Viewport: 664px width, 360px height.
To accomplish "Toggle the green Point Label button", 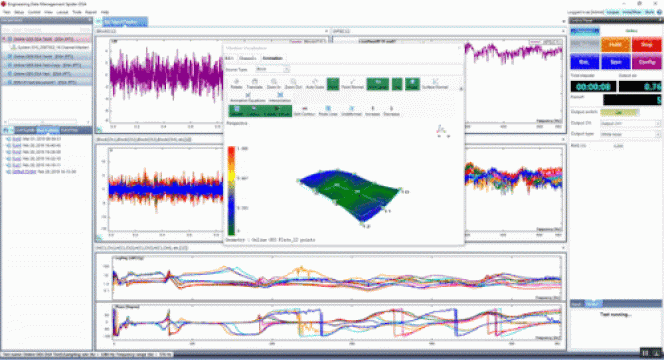I will click(x=378, y=84).
